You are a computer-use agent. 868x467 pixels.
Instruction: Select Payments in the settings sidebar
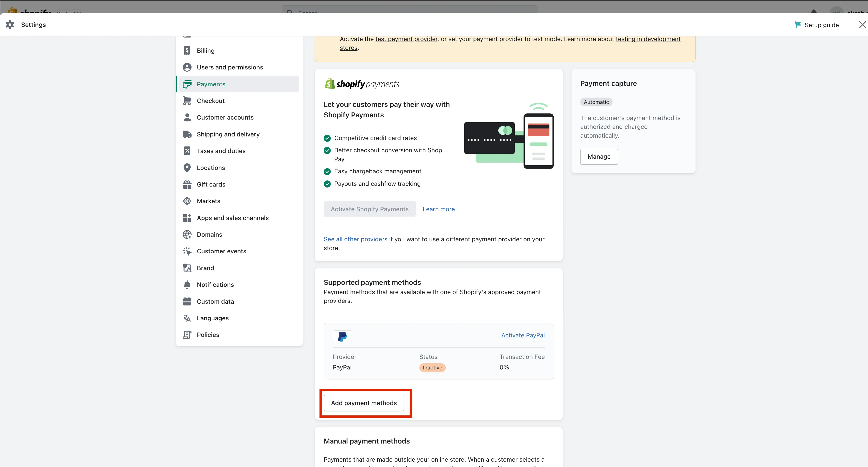tap(239, 84)
